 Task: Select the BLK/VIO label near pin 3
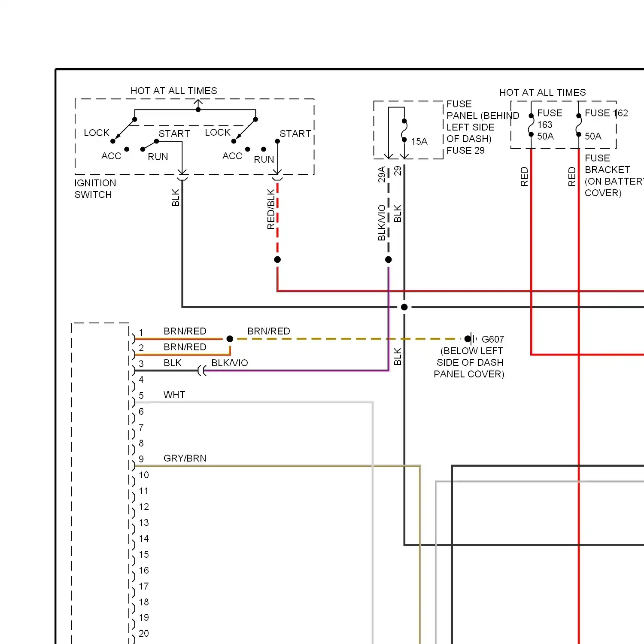(x=229, y=363)
